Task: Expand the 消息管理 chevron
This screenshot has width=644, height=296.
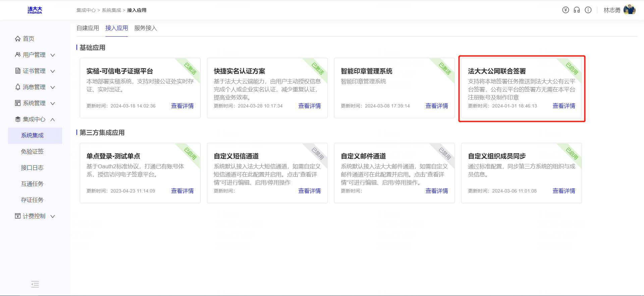Action: tap(53, 87)
